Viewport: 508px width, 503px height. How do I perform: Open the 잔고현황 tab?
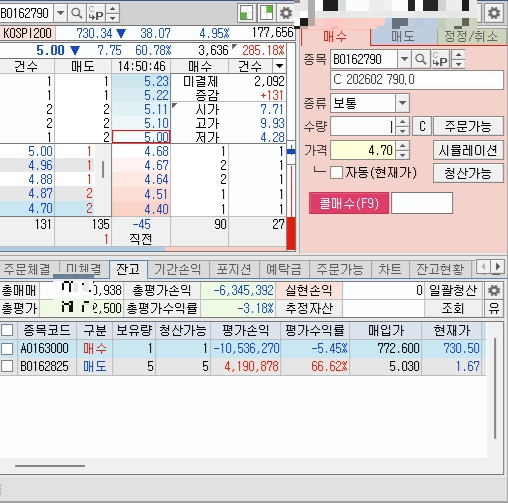tap(440, 269)
